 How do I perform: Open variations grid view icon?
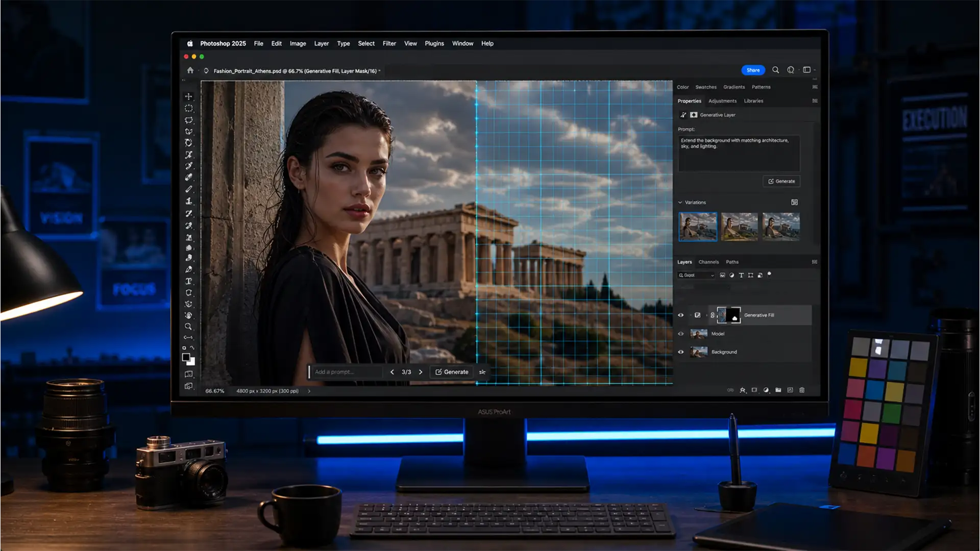pyautogui.click(x=795, y=203)
